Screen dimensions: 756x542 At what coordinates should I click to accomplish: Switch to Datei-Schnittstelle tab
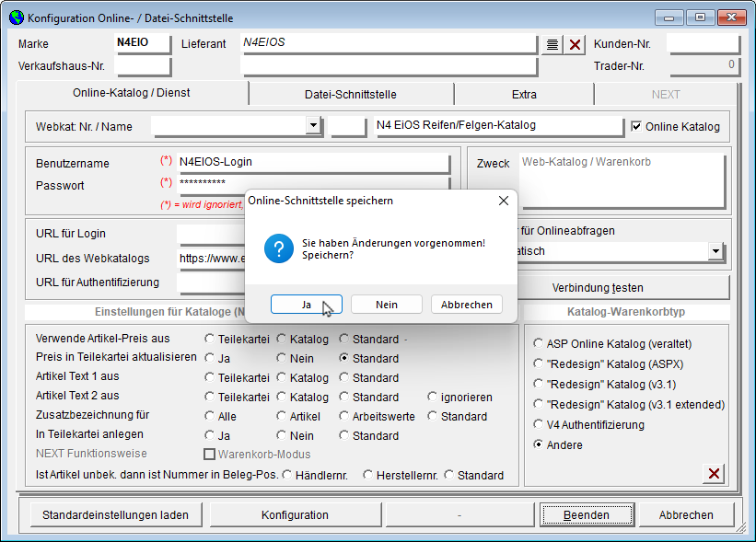pyautogui.click(x=351, y=95)
